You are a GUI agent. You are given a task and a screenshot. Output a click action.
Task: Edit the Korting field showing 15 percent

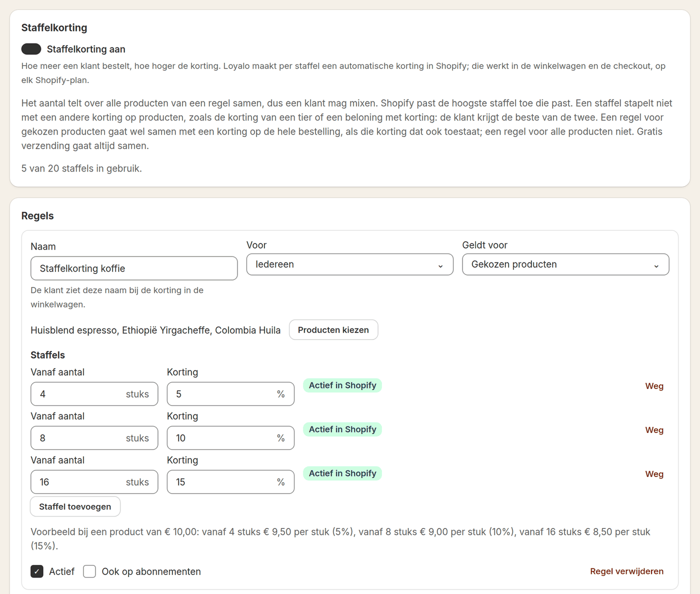click(x=230, y=482)
